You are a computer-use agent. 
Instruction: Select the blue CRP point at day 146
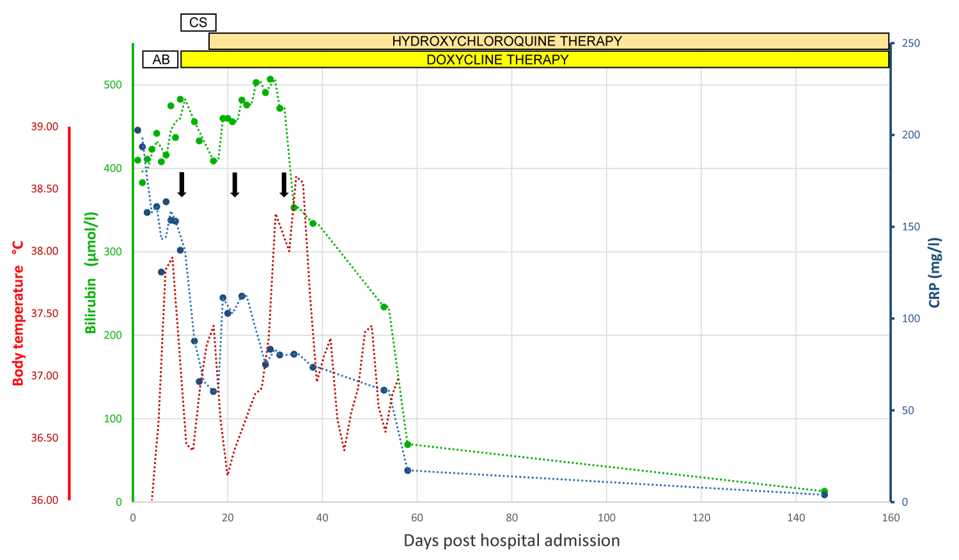click(824, 495)
